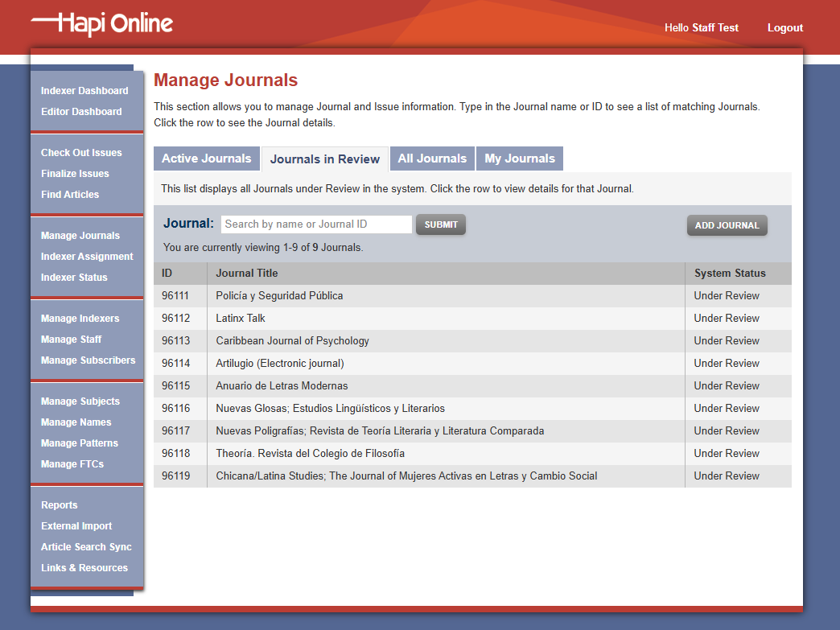Open the Indexer Dashboard
This screenshot has height=630, width=840.
tap(84, 90)
